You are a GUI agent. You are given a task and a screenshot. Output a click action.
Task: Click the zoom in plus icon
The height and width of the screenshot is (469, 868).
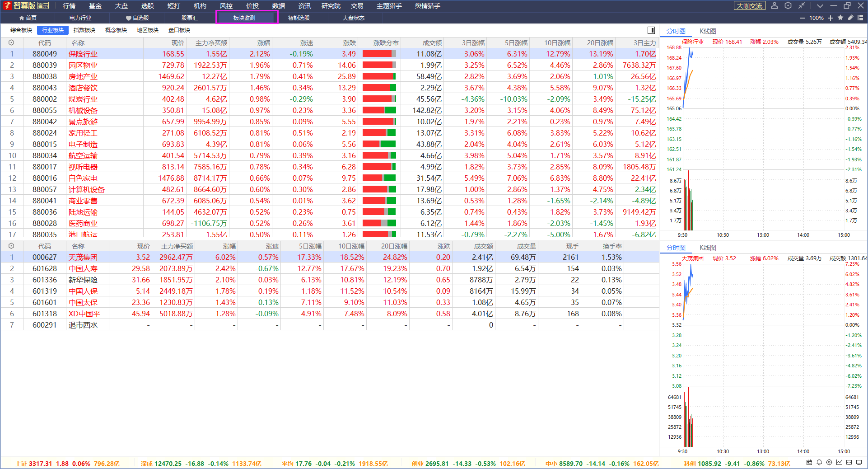831,18
